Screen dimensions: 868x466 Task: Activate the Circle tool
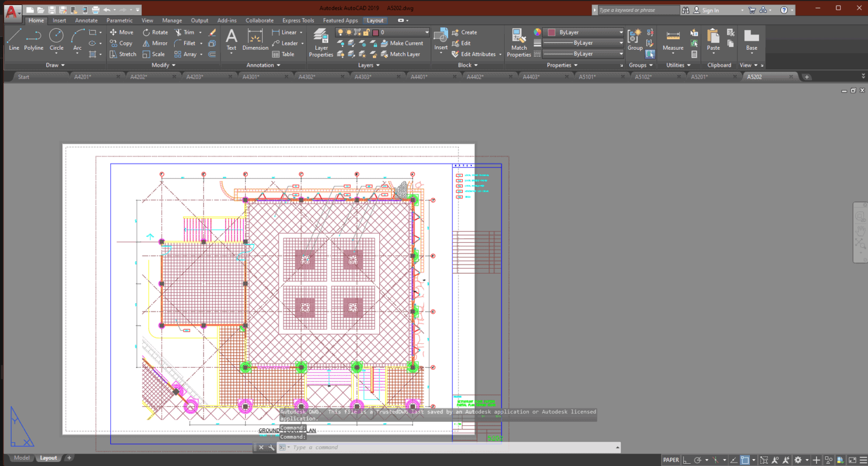coord(56,40)
